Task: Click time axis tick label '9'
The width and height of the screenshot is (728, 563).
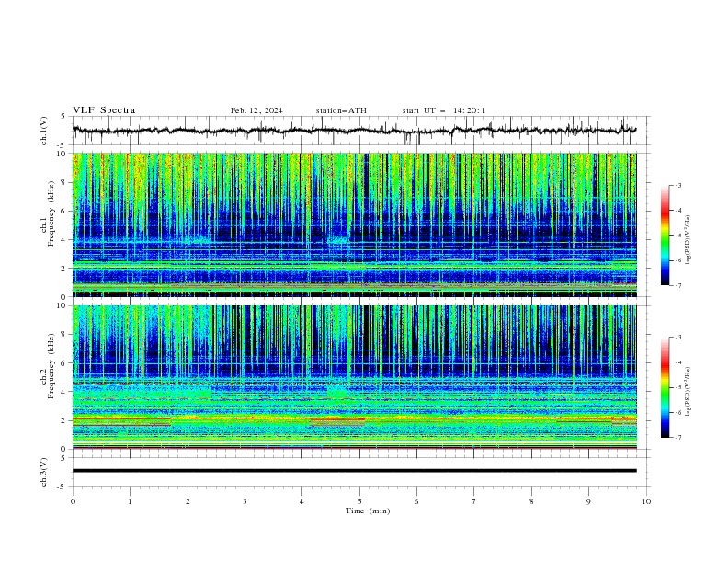Action: tap(588, 501)
